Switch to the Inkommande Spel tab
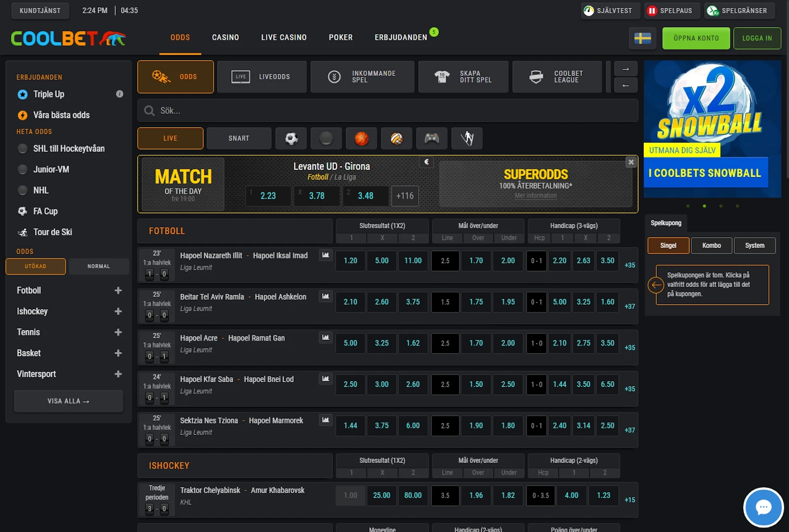 (x=362, y=77)
